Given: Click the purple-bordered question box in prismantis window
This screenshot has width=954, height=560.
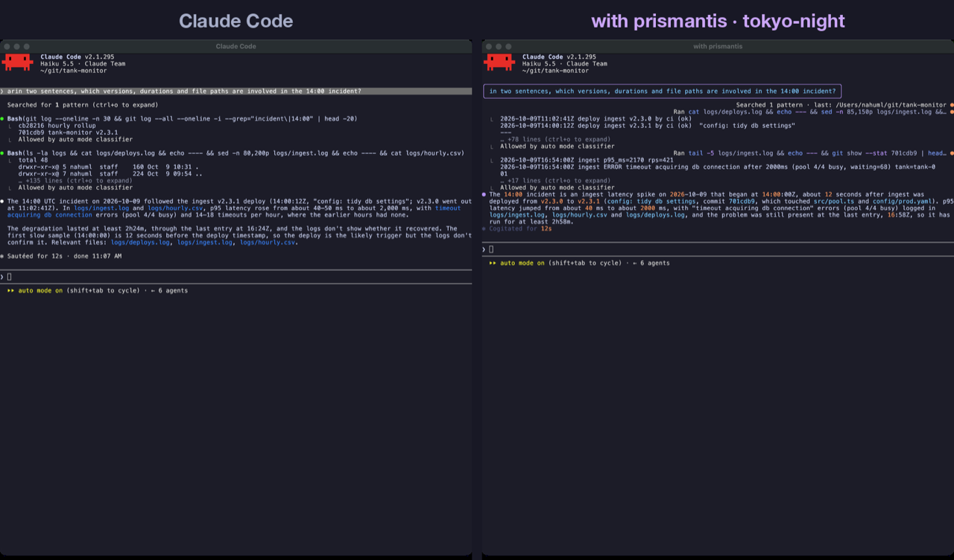Looking at the screenshot, I should click(662, 92).
